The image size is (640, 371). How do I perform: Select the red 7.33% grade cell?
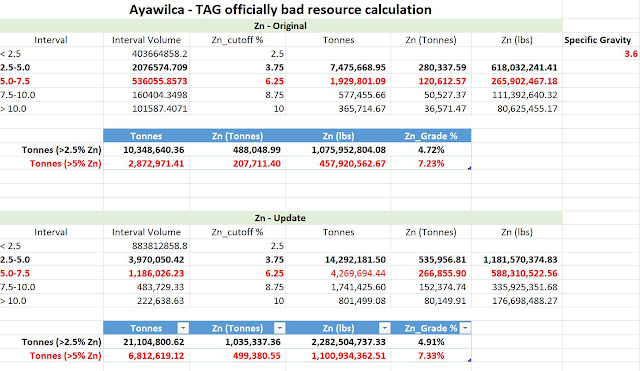tap(431, 355)
